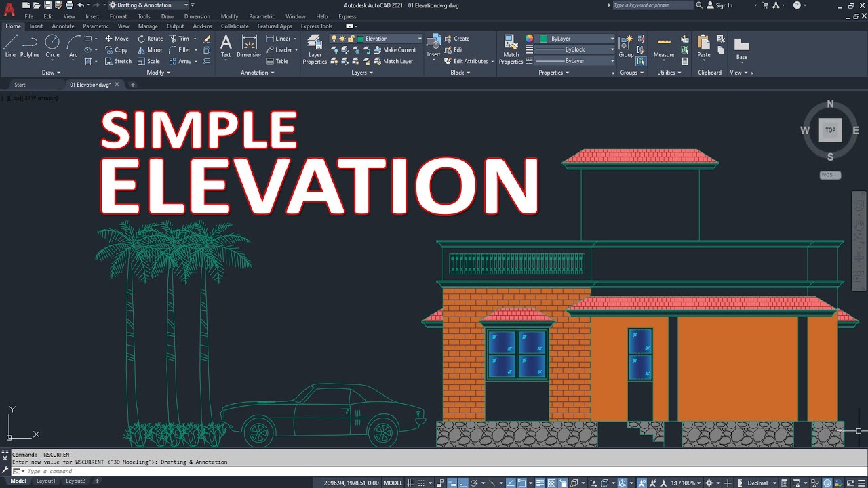Insert annotation with Text tool
Screen dimensions: 868x488
coord(226,46)
